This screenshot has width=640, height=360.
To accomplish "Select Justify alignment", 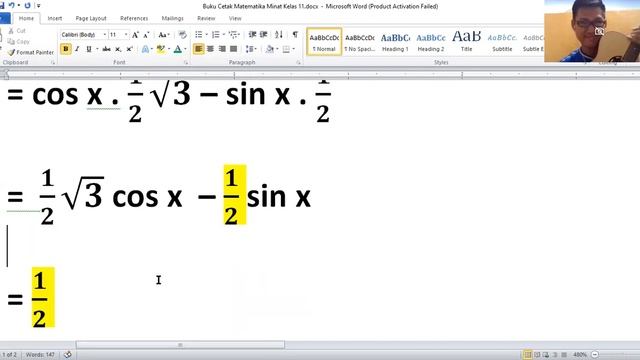I will (233, 49).
